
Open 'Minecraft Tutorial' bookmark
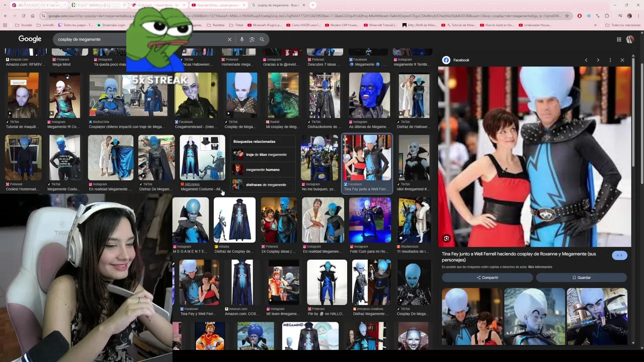pos(380,25)
